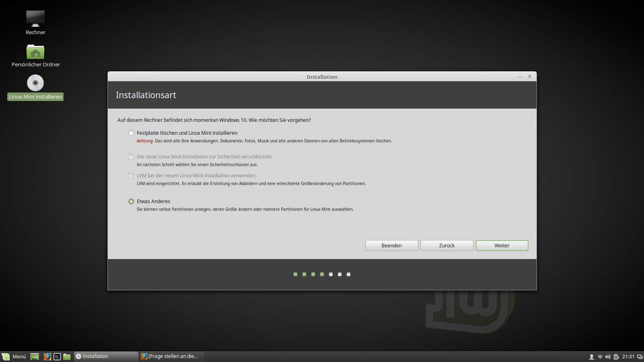
Task: Open the file manager from the taskbar
Action: click(x=67, y=356)
